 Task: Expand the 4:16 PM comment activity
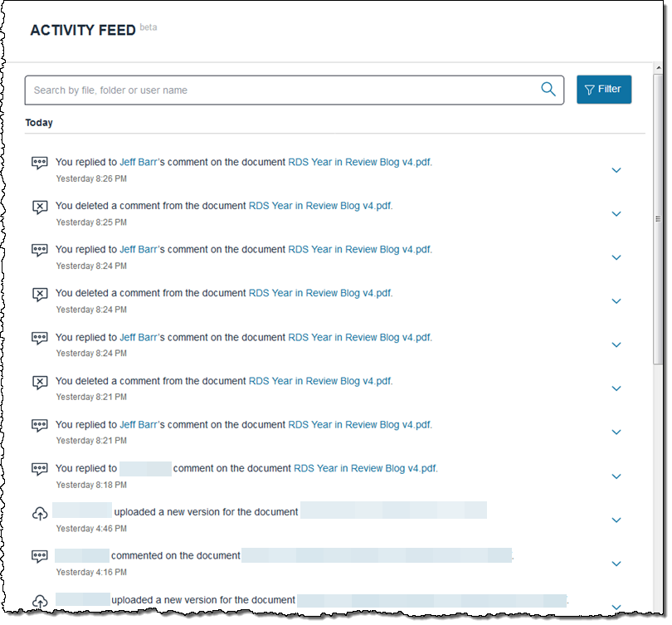616,564
